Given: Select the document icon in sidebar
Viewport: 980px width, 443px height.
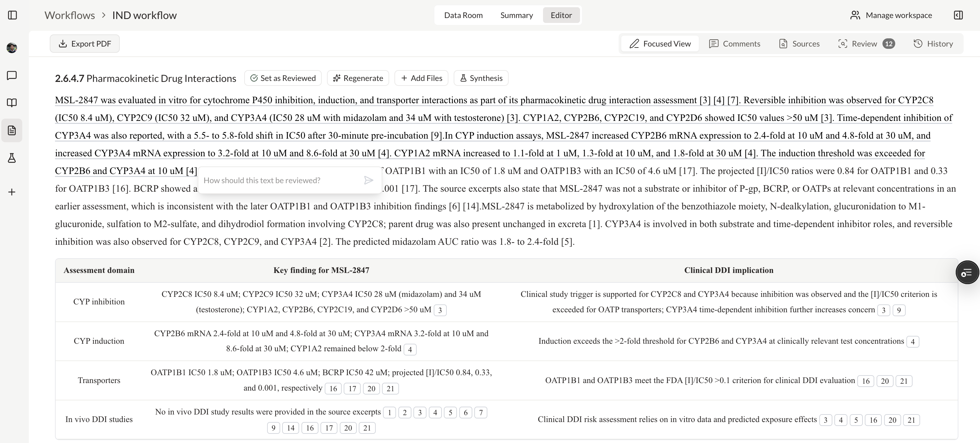Looking at the screenshot, I should (x=12, y=130).
